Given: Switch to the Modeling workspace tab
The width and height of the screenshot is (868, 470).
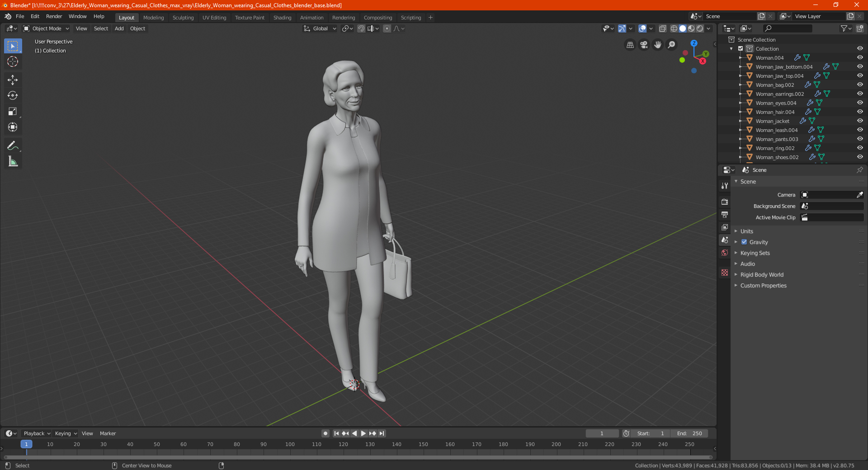Looking at the screenshot, I should point(153,18).
